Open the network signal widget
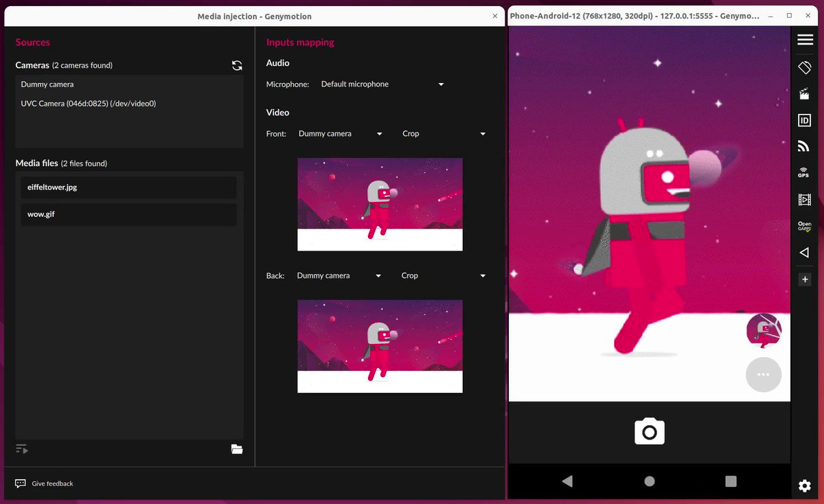Viewport: 824px width, 504px height. tap(804, 146)
